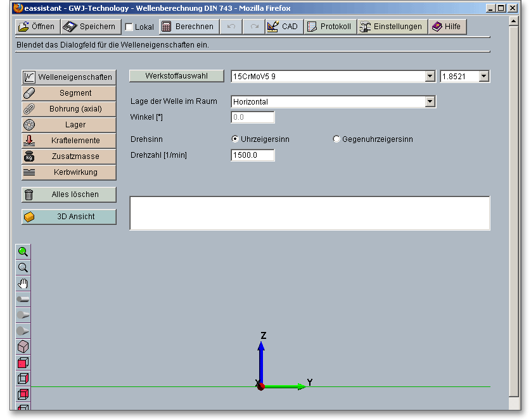
Task: Toggle the Lokal checkbox
Action: 129,27
